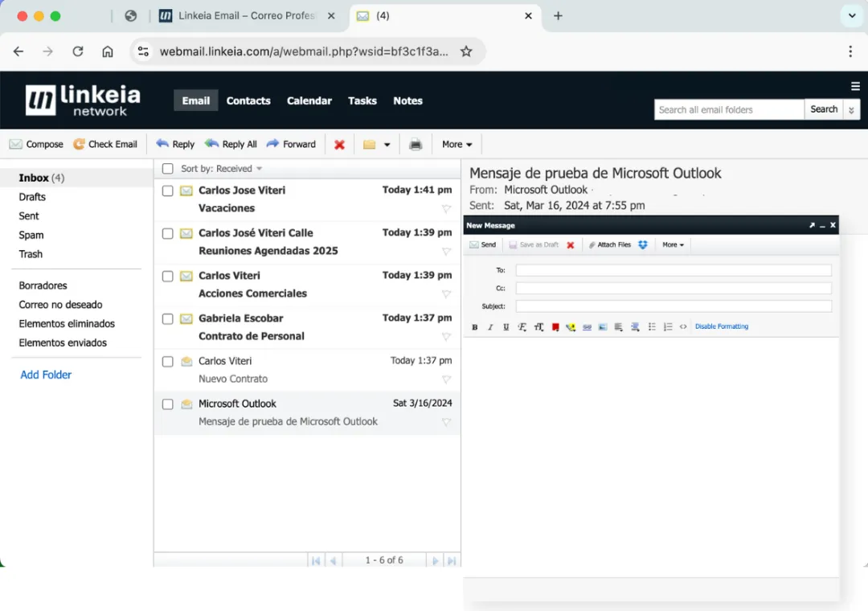Viewport: 868px width, 611px height.
Task: Open the move-to-folder dropdown arrow
Action: coord(387,145)
